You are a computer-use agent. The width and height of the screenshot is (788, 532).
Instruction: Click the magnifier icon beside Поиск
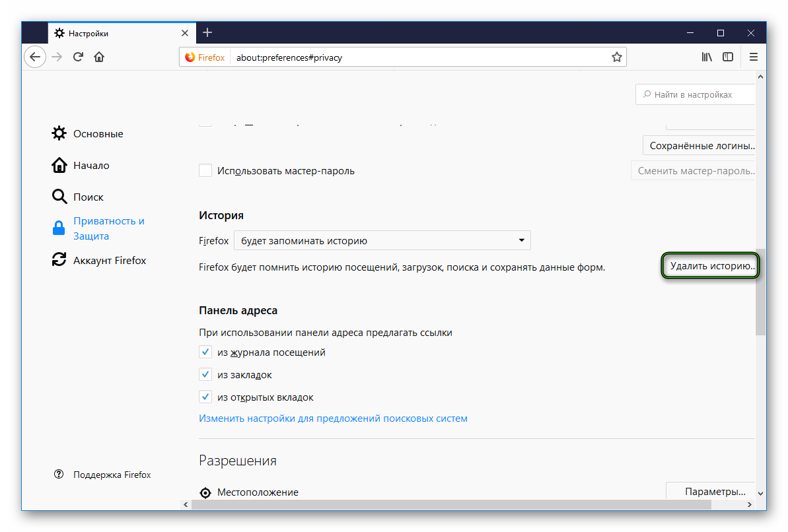point(59,197)
